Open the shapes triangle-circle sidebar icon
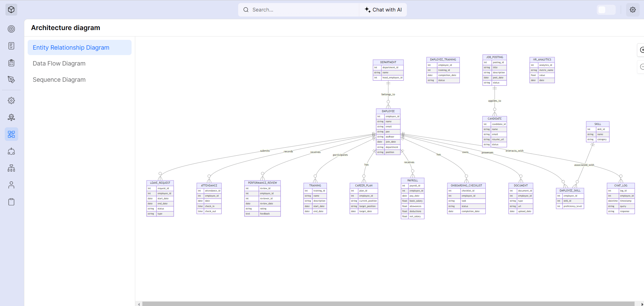The image size is (644, 306). 11,151
